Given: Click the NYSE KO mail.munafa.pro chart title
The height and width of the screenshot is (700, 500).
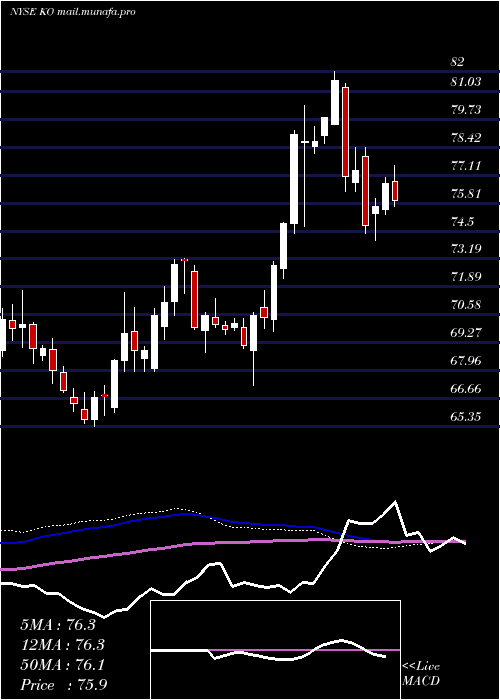Looking at the screenshot, I should coord(73,12).
